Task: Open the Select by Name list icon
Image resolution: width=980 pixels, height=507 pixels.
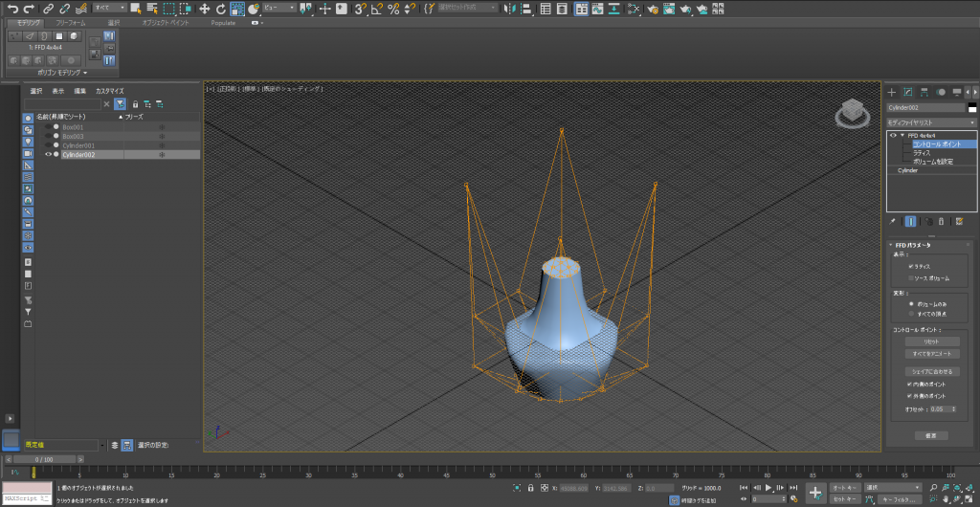Action: [x=152, y=9]
